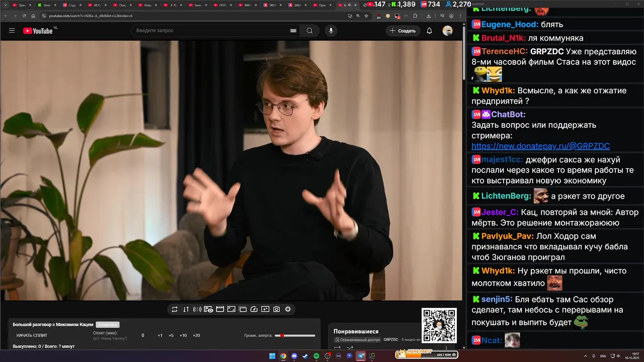Adjust the 'Громк. алерта' volume slider
Screen dimensions: 644x362
[x=295, y=335]
